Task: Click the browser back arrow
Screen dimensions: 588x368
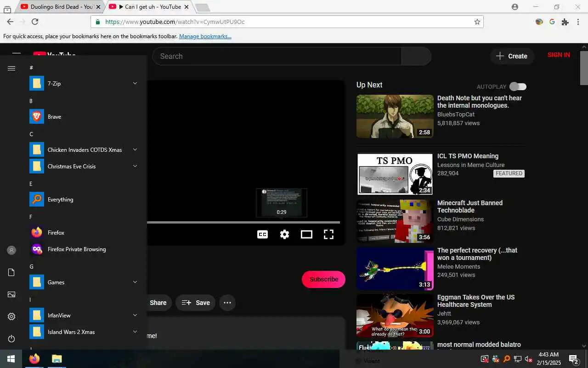Action: (x=10, y=22)
